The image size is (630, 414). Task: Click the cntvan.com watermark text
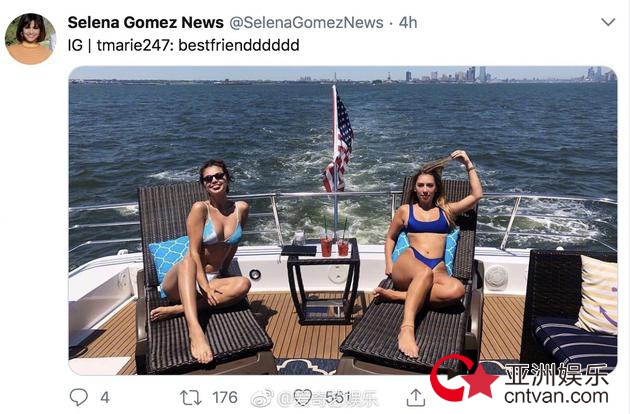[556, 396]
